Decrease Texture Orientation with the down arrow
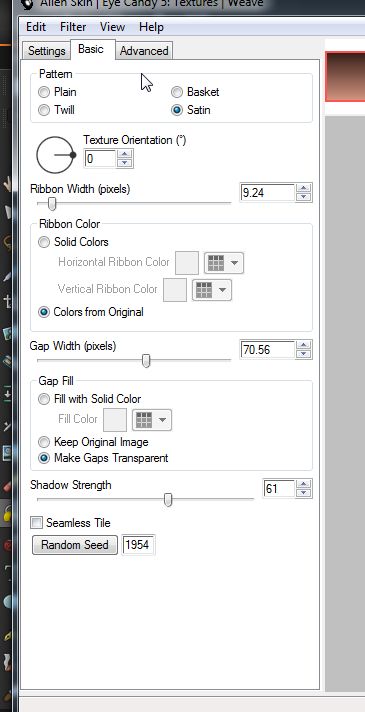The image size is (365, 712). 124,163
